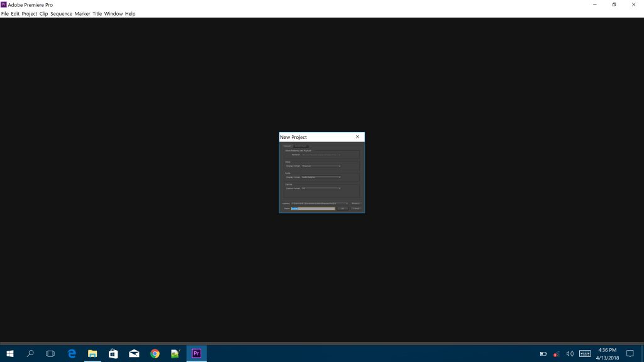
Task: Open the Edit menu
Action: (15, 14)
